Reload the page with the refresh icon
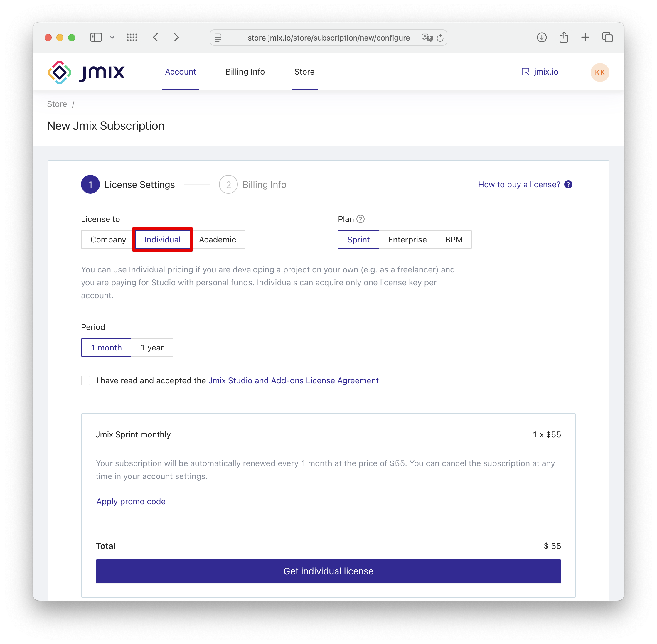The width and height of the screenshot is (657, 644). [x=440, y=38]
